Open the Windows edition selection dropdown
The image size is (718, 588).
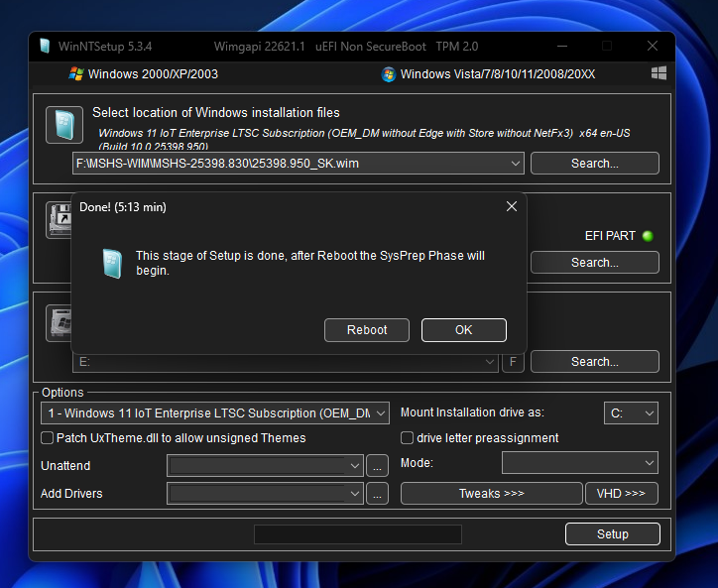[x=215, y=413]
